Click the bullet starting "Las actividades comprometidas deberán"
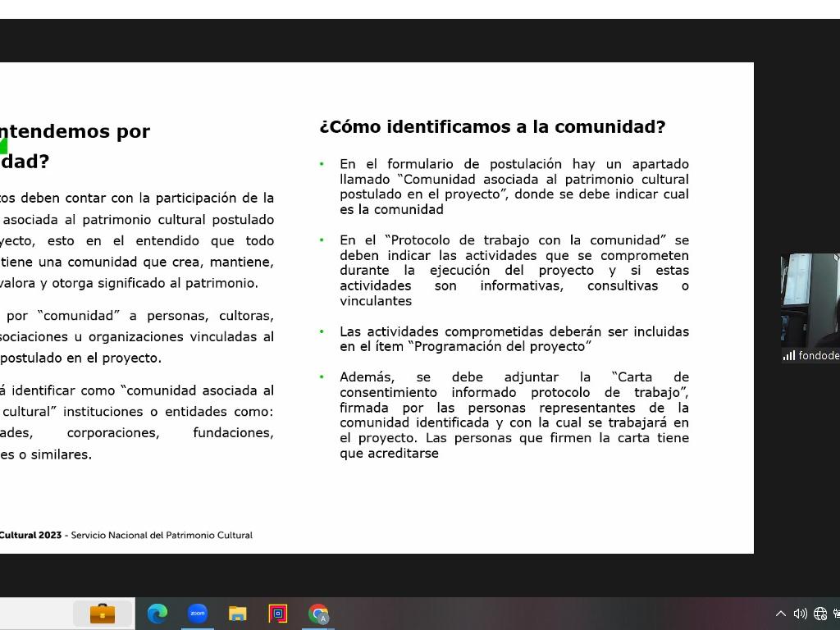Viewport: 840px width, 630px height. tap(514, 339)
